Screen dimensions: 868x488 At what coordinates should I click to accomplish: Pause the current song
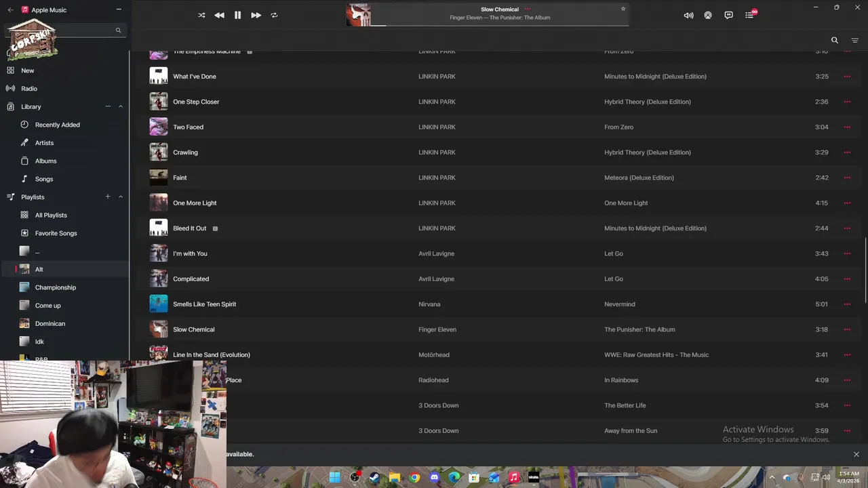pos(237,15)
